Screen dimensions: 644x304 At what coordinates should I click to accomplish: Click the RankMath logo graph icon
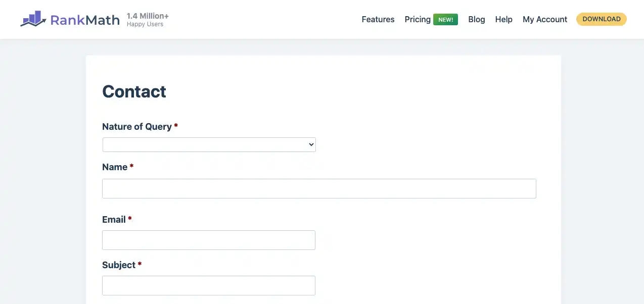[x=34, y=19]
